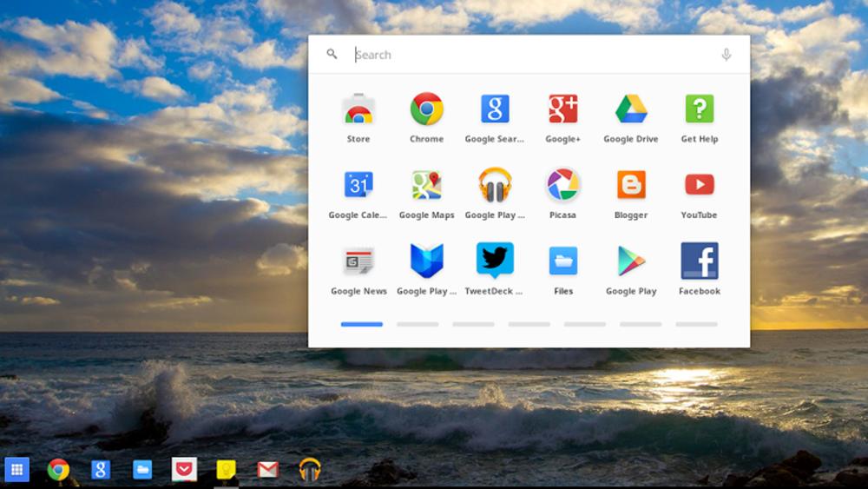The image size is (868, 489).
Task: Open the Get Help app
Action: (x=699, y=109)
